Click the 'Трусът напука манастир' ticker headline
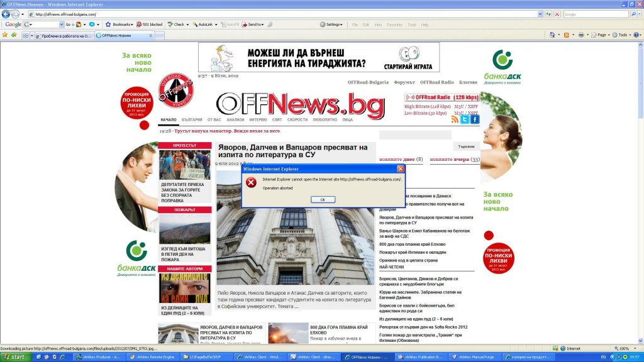The image size is (644, 362). 226,131
